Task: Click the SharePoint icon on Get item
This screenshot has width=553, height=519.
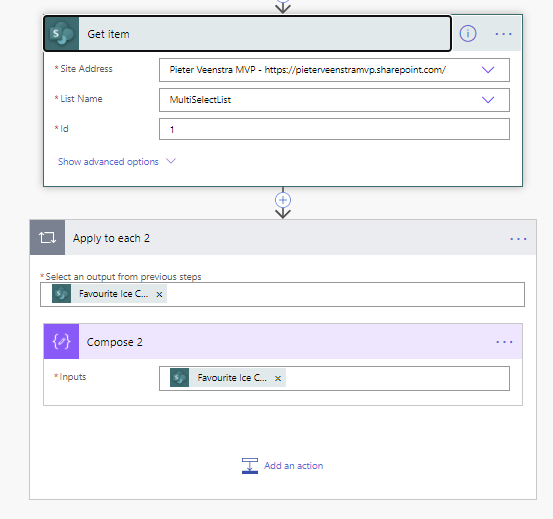Action: [x=62, y=33]
